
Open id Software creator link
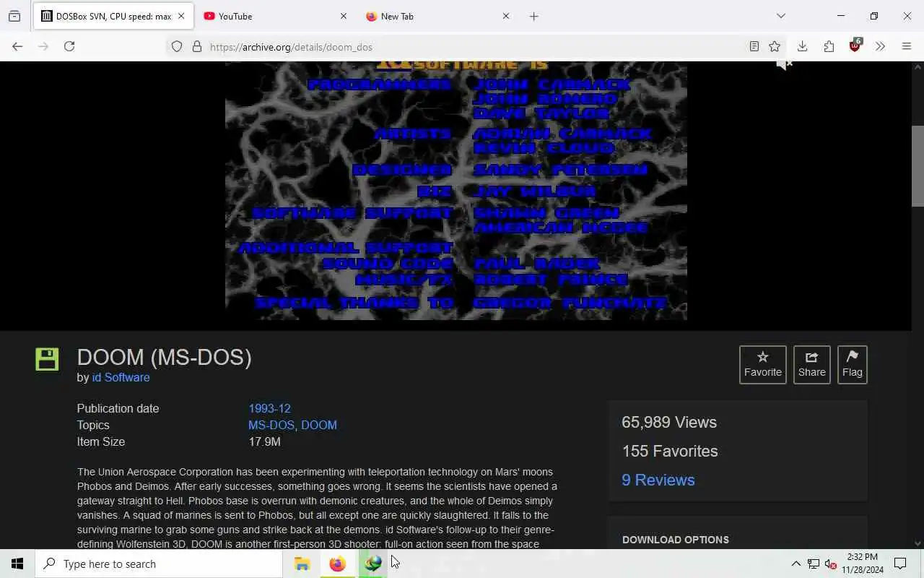coord(121,377)
